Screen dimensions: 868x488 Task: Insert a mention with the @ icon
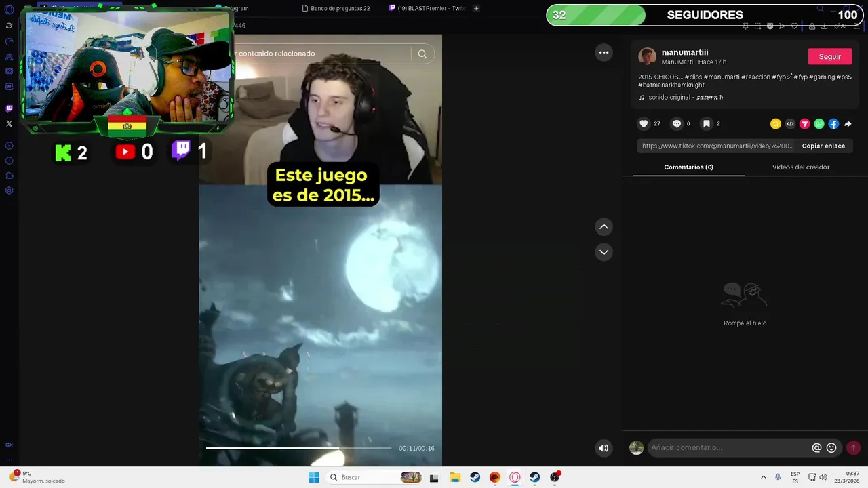[x=816, y=448]
